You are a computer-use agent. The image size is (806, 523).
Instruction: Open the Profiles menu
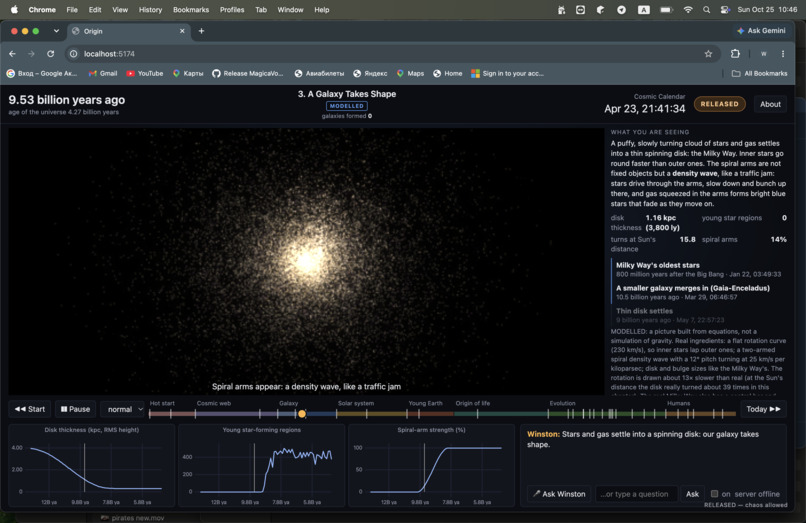[x=232, y=10]
